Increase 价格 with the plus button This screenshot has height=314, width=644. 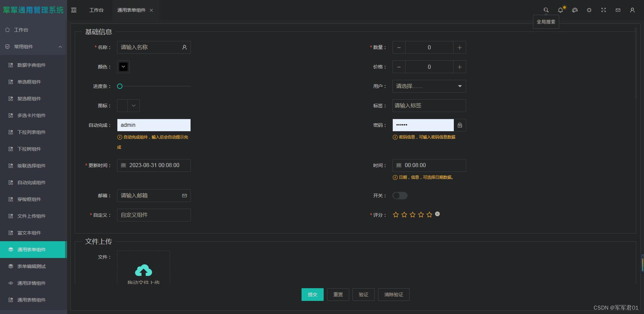(x=460, y=67)
